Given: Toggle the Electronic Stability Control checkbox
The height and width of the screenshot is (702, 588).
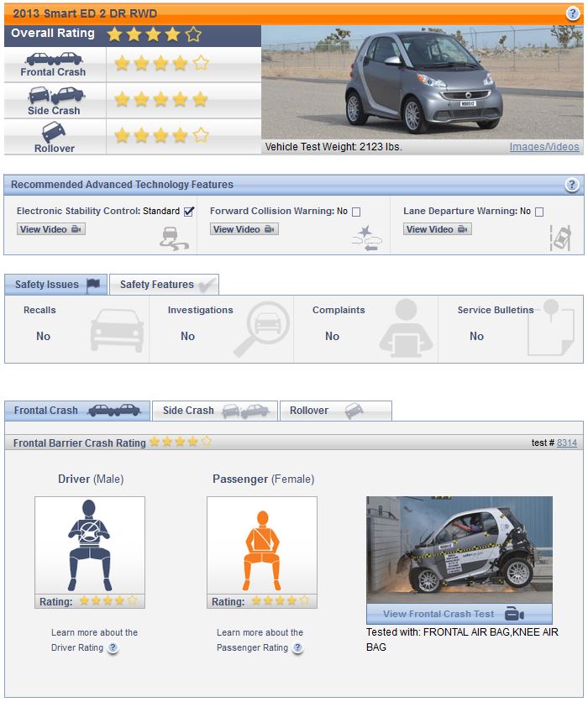Looking at the screenshot, I should [x=189, y=212].
